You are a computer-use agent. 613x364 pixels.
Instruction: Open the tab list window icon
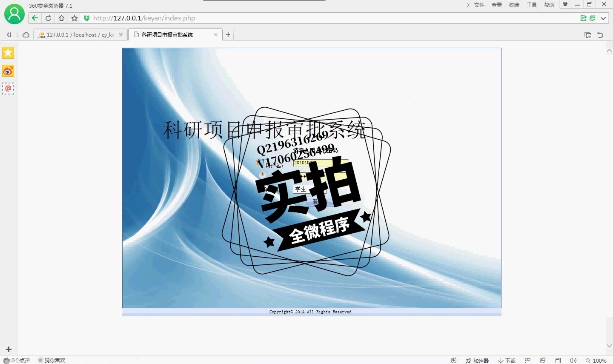(588, 35)
